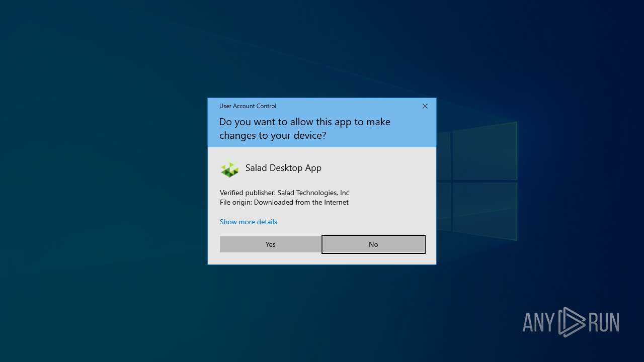
Task: Click the 'User Account Control' title text
Action: pyautogui.click(x=248, y=106)
